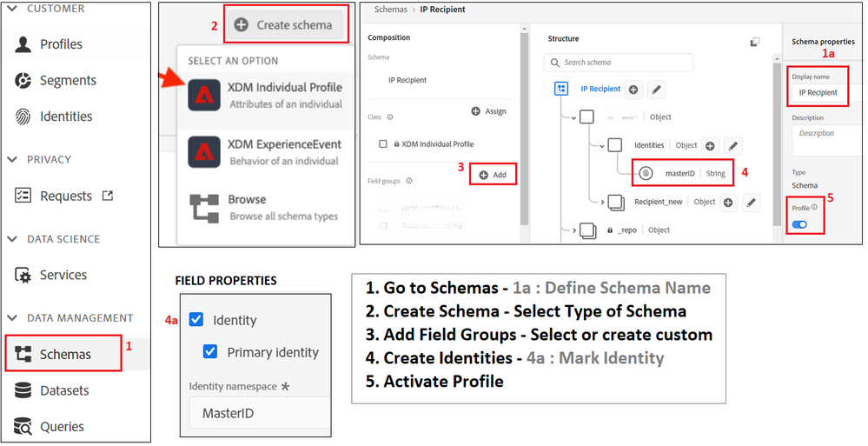Viewport: 868px width, 446px height.
Task: Click the pencil edit icon beside IP Recipient
Action: tap(657, 90)
